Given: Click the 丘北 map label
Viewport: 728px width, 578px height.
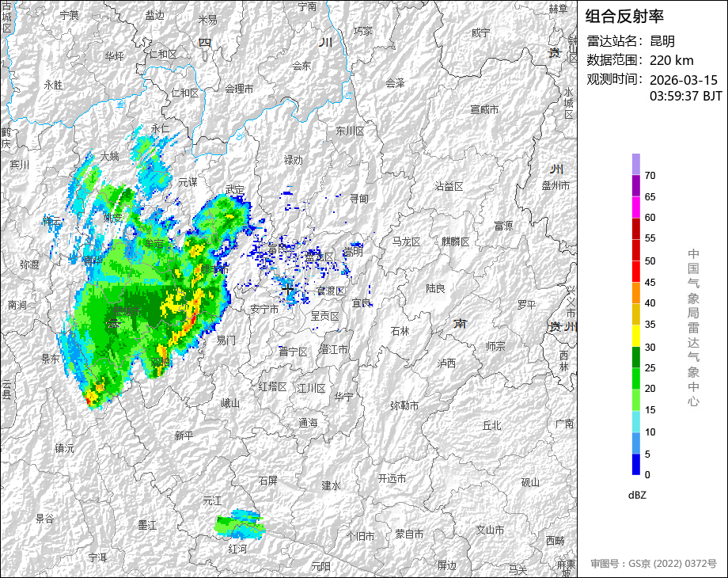Looking at the screenshot, I should tap(491, 425).
